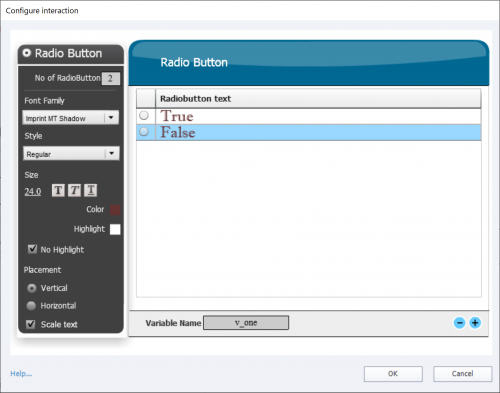Open the white Highlight color swatch
Viewport: 500px width, 393px height.
(x=115, y=229)
